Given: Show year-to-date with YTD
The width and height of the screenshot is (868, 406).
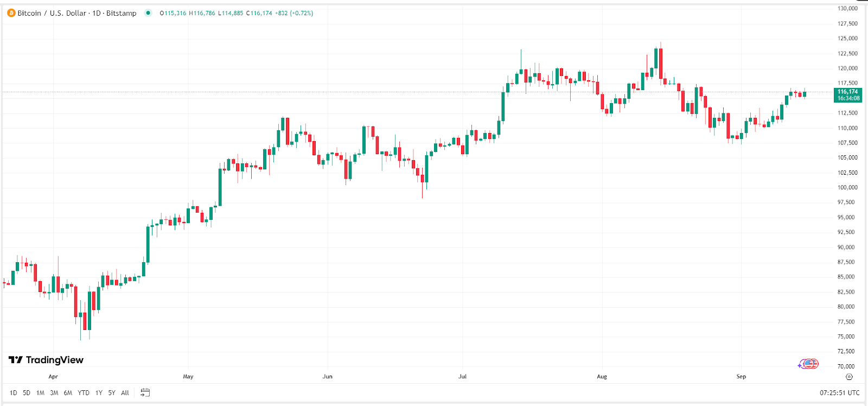Looking at the screenshot, I should point(84,393).
